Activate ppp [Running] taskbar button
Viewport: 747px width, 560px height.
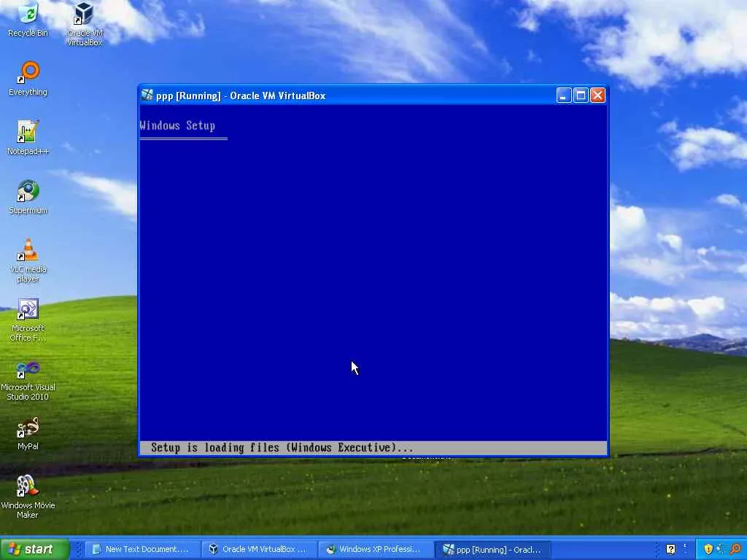pos(493,550)
